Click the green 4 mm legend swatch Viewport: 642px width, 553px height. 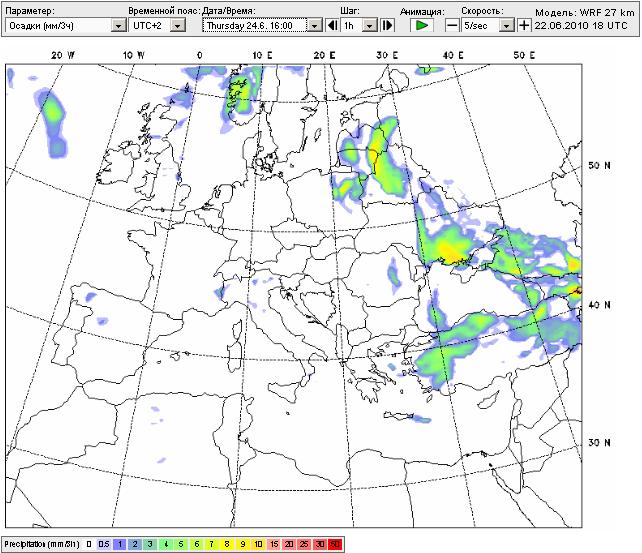167,544
